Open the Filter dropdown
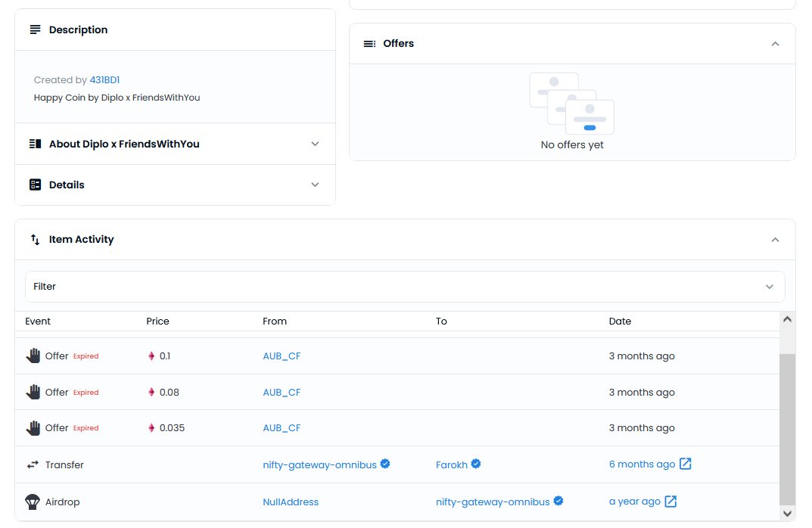Viewport: 812px width, 528px height. point(405,286)
